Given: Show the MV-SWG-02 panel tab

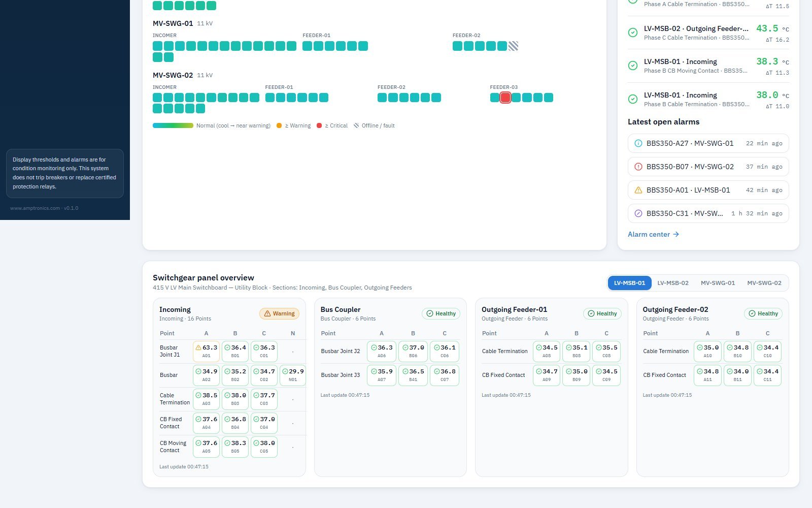Looking at the screenshot, I should [764, 283].
